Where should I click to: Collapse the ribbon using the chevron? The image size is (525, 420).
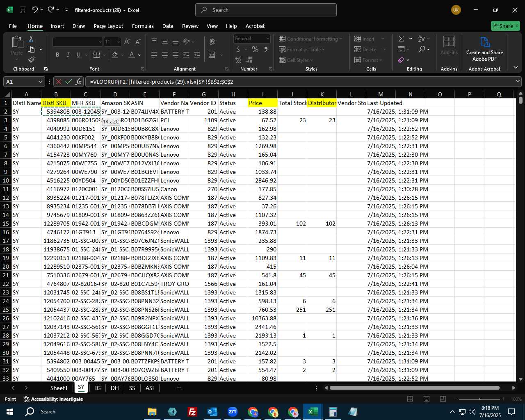tap(516, 68)
